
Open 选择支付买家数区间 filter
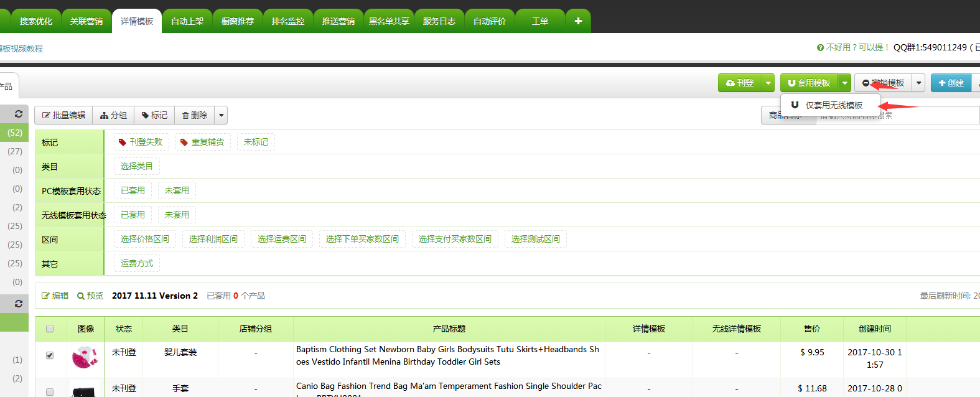pos(455,239)
